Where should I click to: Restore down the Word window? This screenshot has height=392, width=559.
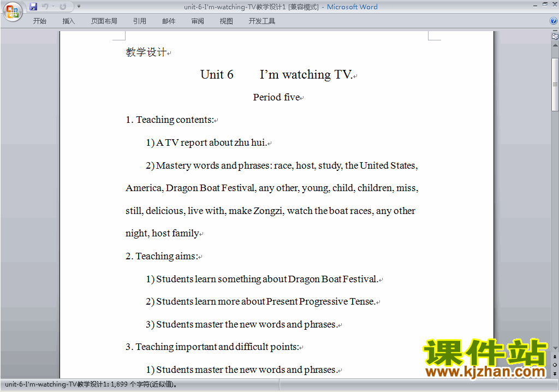(x=545, y=4)
